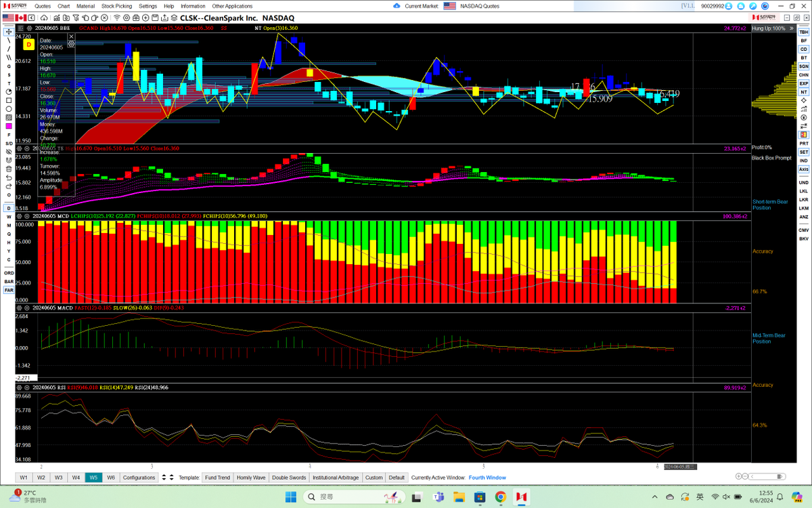Switch to the W5 window tab
This screenshot has width=812, height=508.
(x=93, y=478)
